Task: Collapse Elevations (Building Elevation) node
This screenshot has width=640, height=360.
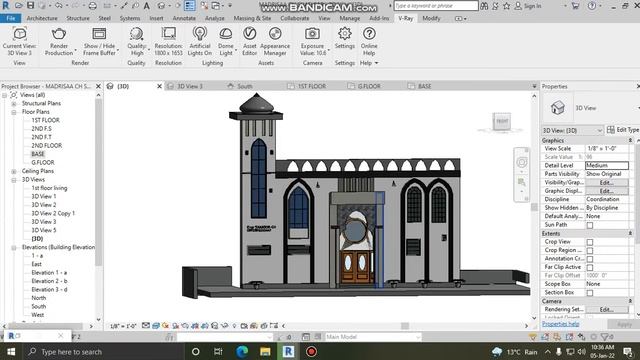Action: (14, 248)
